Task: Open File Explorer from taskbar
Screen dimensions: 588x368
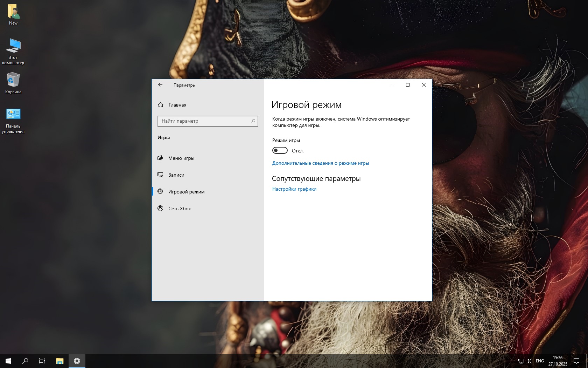Action: tap(60, 361)
